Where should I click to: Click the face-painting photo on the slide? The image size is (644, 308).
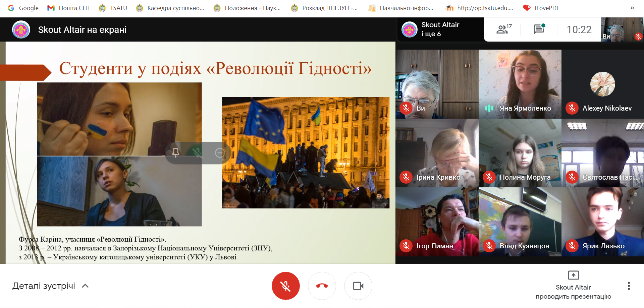[119, 119]
